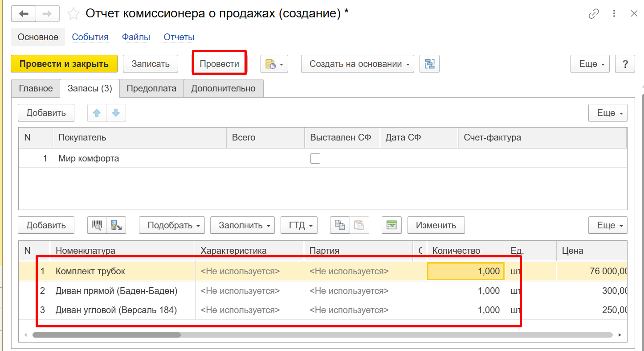The image size is (644, 351).
Task: Open the ГТД dropdown
Action: point(299,225)
